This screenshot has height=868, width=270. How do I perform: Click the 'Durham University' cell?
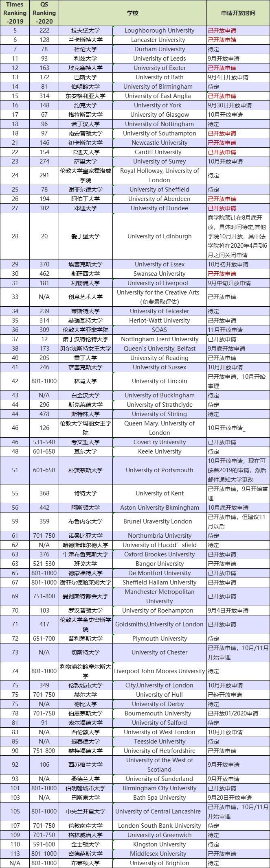(x=160, y=49)
